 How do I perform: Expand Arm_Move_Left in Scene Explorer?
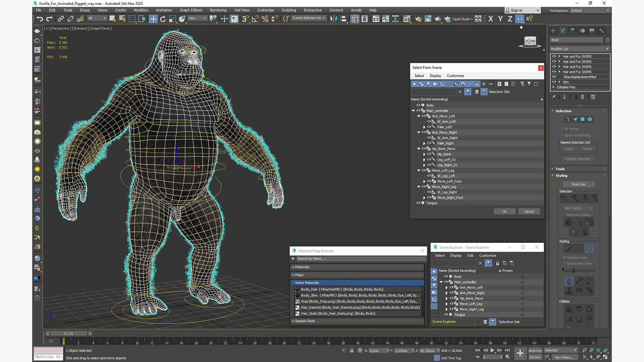pyautogui.click(x=446, y=288)
